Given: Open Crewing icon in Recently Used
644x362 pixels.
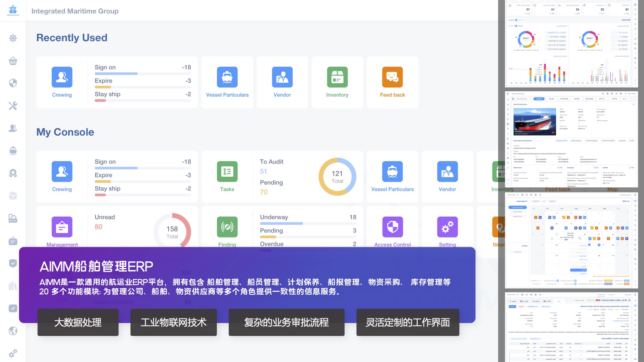Looking at the screenshot, I should point(62,77).
